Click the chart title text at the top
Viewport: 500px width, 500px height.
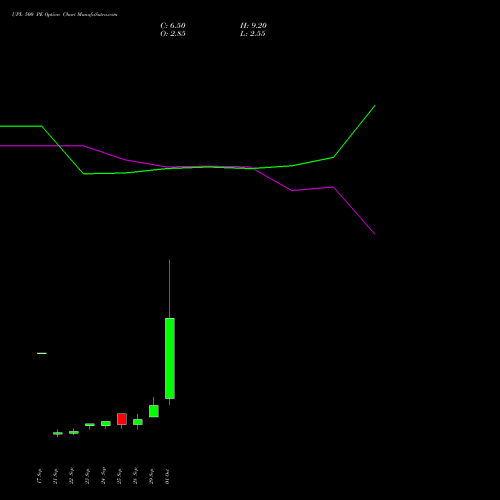click(65, 15)
